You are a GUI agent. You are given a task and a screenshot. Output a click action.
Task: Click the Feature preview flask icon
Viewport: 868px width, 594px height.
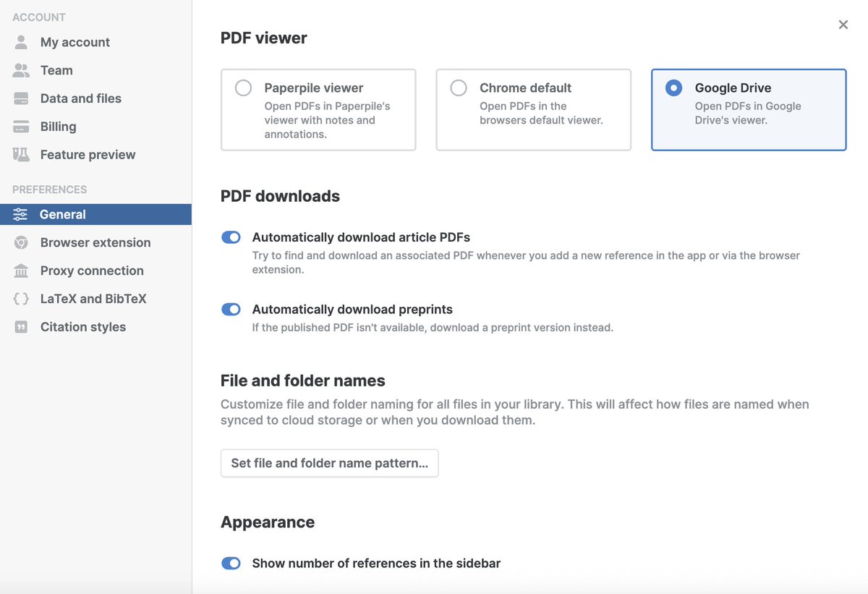[21, 155]
